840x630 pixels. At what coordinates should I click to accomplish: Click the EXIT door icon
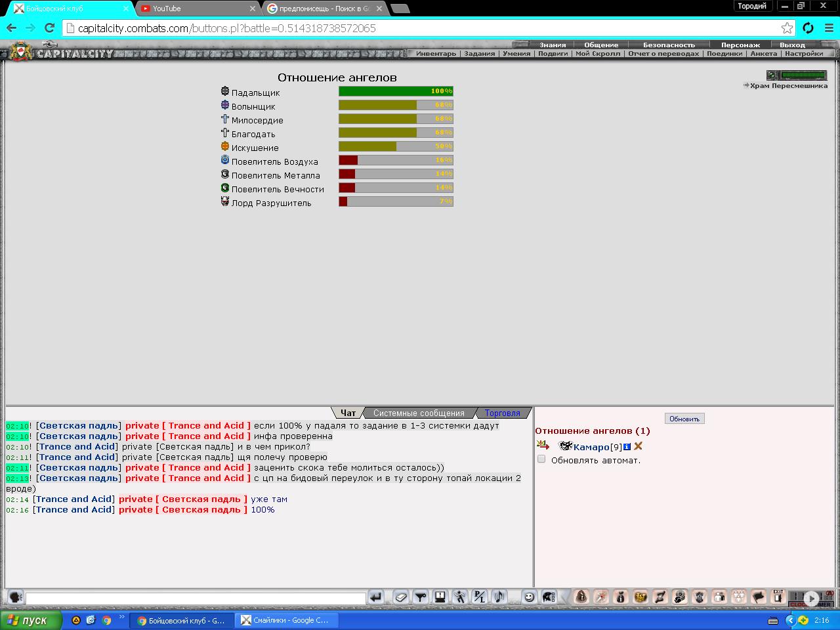click(778, 597)
